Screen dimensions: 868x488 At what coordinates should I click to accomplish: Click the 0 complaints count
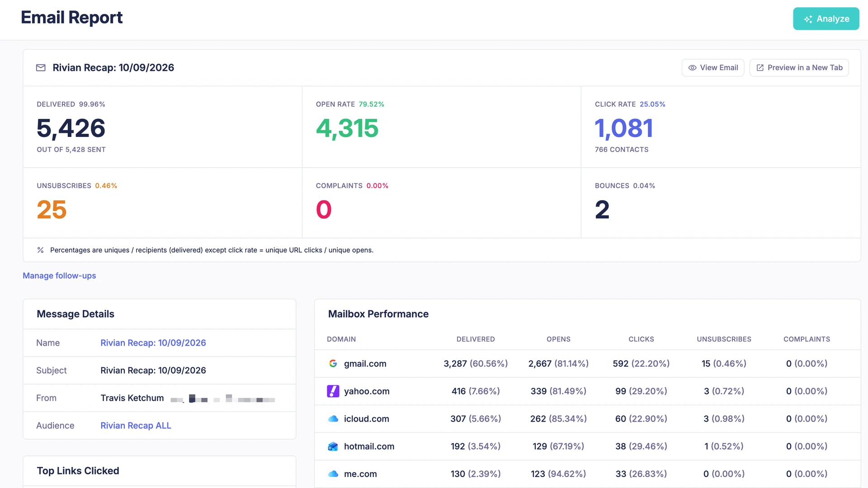click(324, 210)
